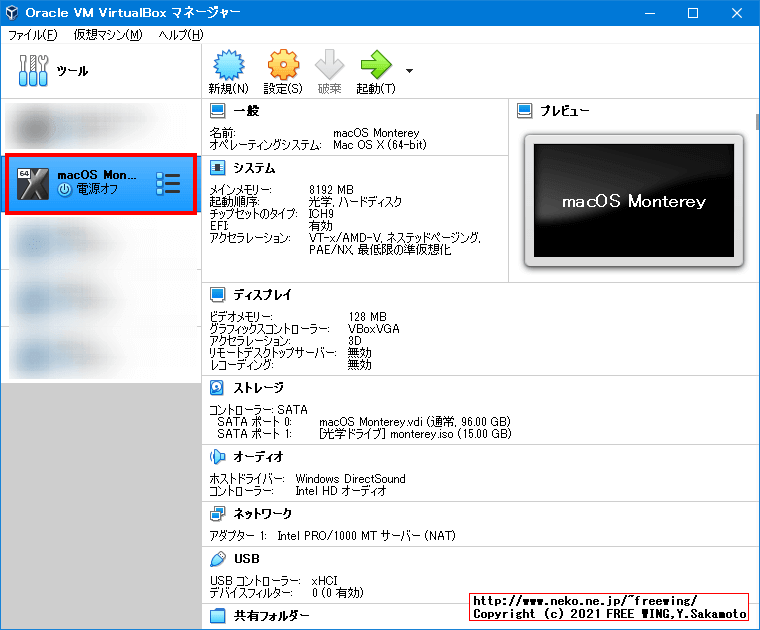Select the Tools (ツール) wrench icon
Screen dimensions: 760x630
[33, 71]
